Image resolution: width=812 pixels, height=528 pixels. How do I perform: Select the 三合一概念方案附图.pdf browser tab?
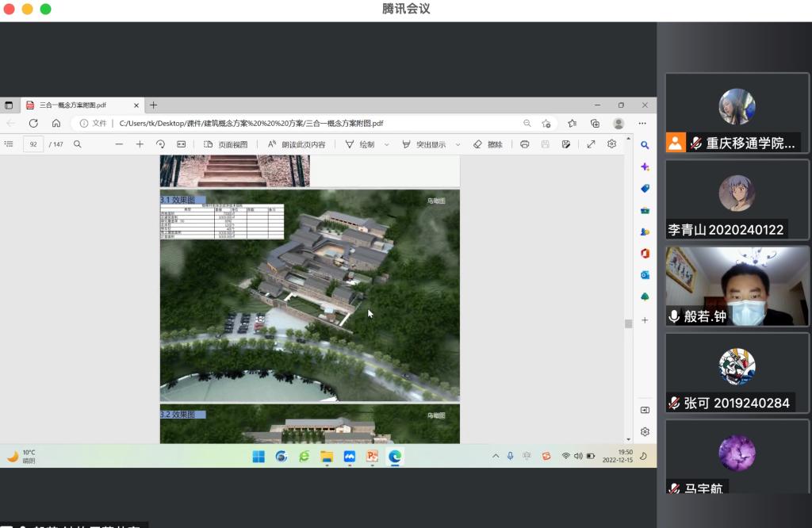point(73,105)
